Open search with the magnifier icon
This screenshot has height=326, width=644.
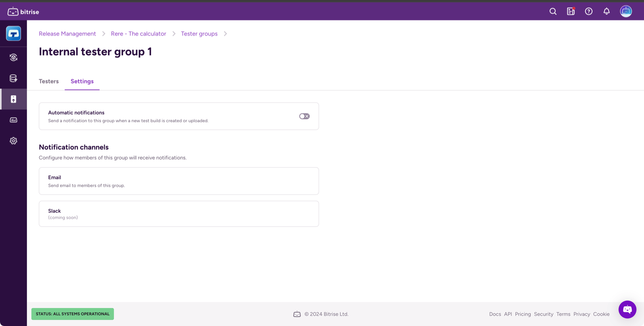coord(553,12)
